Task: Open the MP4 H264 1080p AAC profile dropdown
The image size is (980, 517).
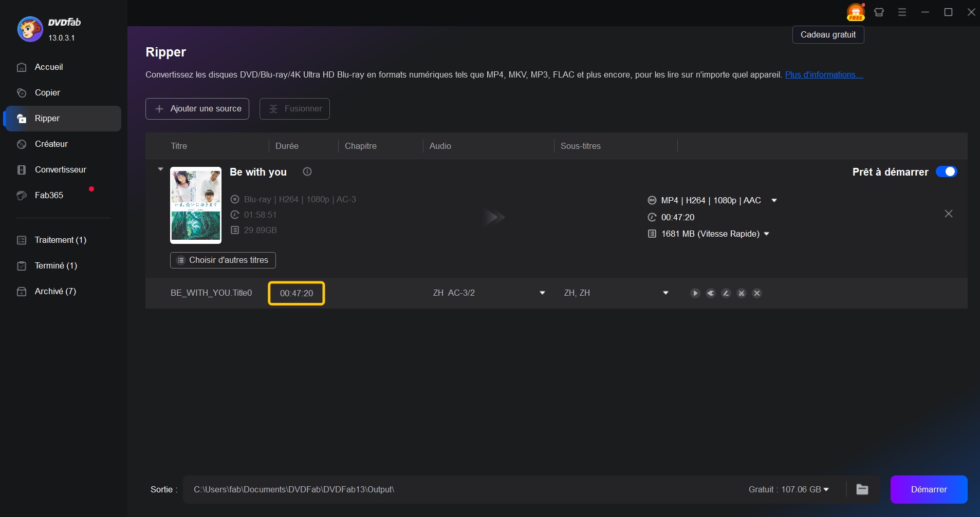Action: pyautogui.click(x=774, y=200)
